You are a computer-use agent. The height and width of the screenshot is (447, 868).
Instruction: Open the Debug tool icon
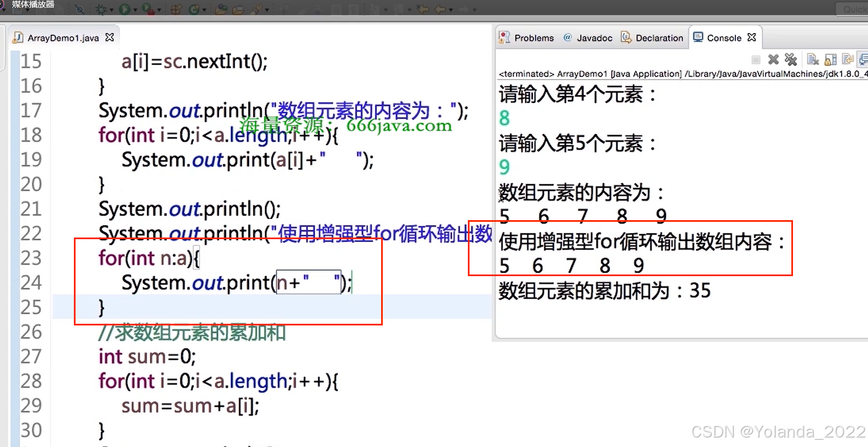101,9
